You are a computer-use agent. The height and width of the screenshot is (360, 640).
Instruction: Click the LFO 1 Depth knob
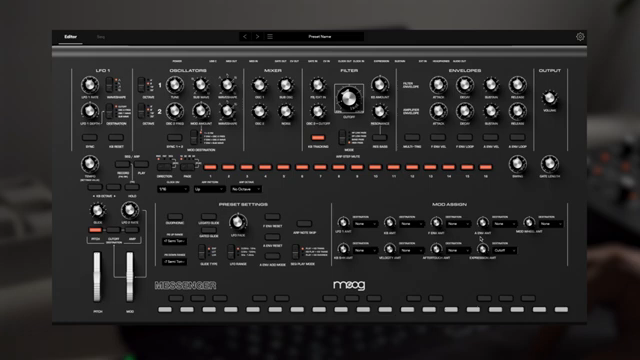point(90,111)
